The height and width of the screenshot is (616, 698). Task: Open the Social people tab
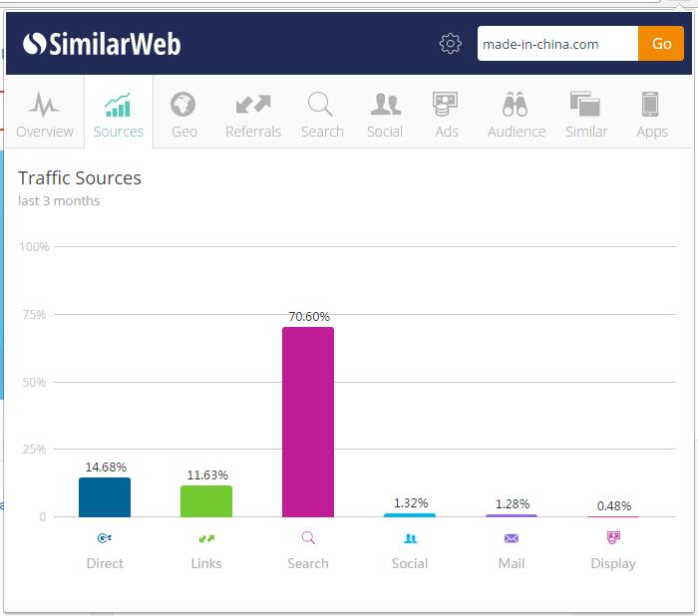pos(385,114)
